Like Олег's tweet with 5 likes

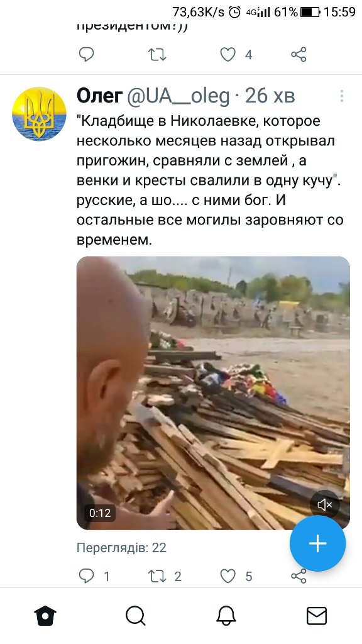228,576
